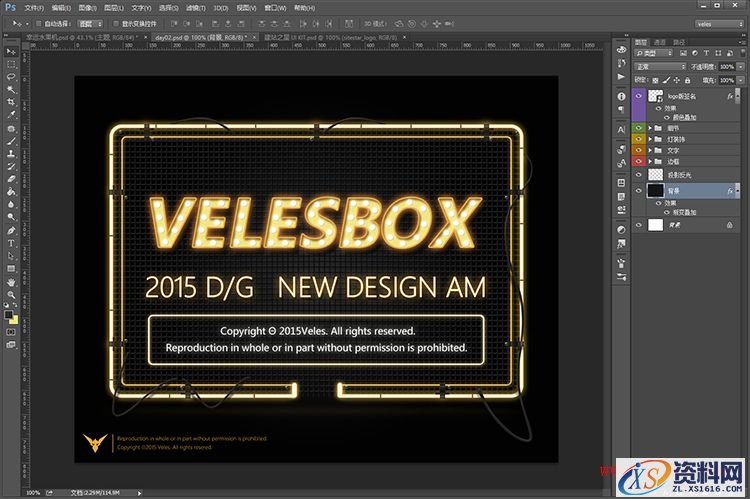Select the Zoom tool in the toolbox
This screenshot has height=499, width=750.
(11, 296)
